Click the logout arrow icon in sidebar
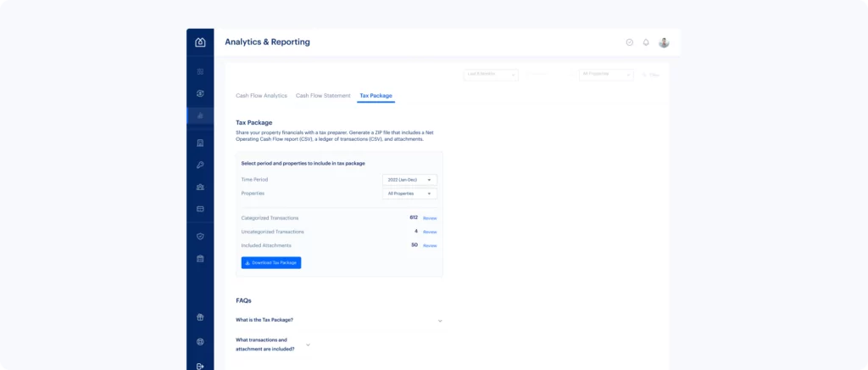Screen dimensions: 868x370 (x=200, y=366)
